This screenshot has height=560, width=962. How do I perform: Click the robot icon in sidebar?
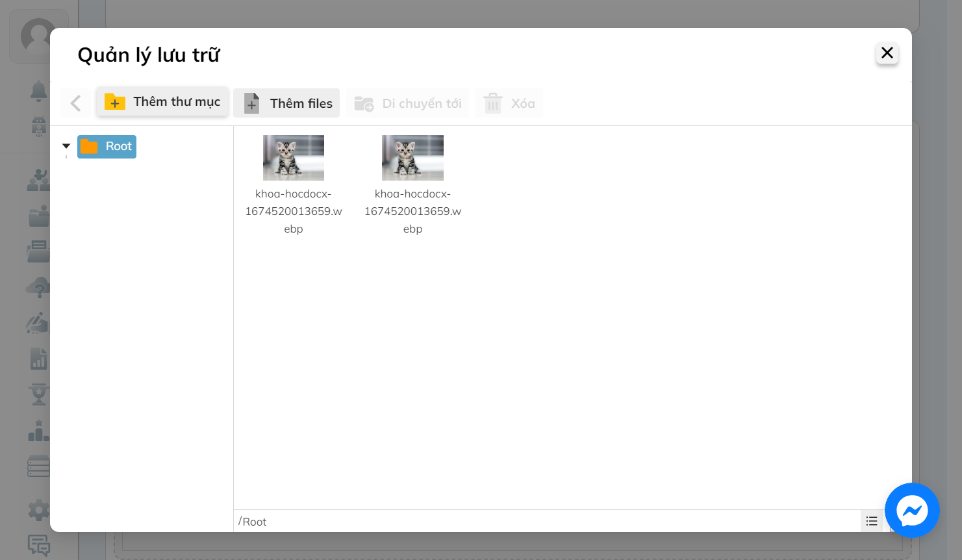[x=39, y=126]
